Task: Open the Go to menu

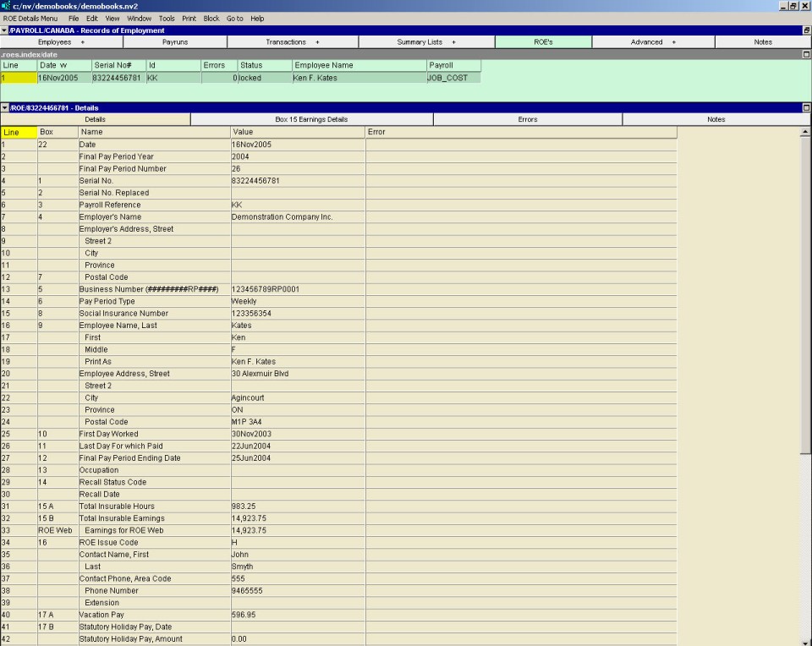Action: point(234,18)
